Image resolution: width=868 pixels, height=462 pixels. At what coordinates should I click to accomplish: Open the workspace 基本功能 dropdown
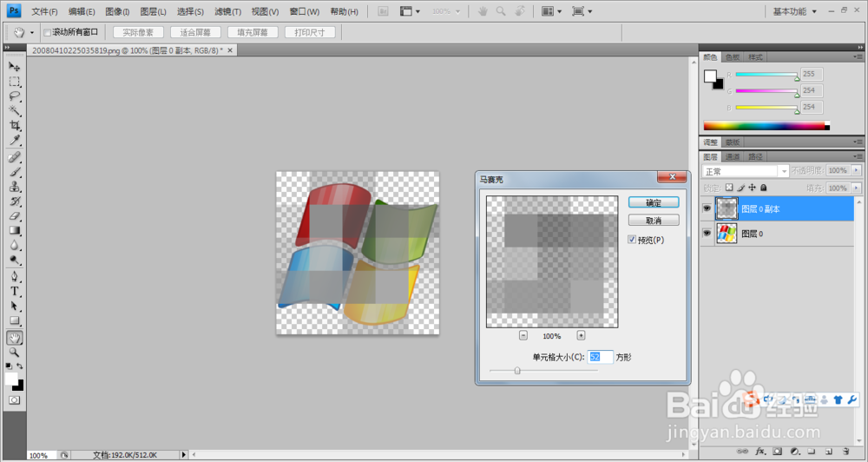(x=795, y=11)
